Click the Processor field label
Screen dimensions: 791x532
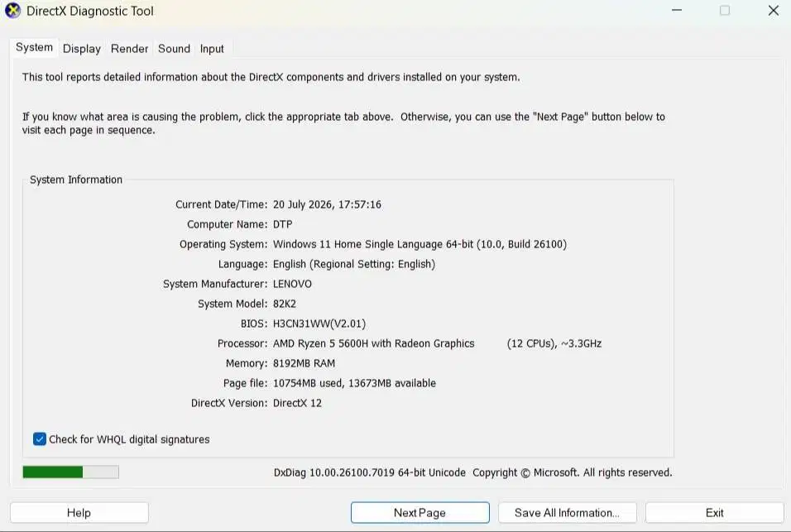click(242, 343)
